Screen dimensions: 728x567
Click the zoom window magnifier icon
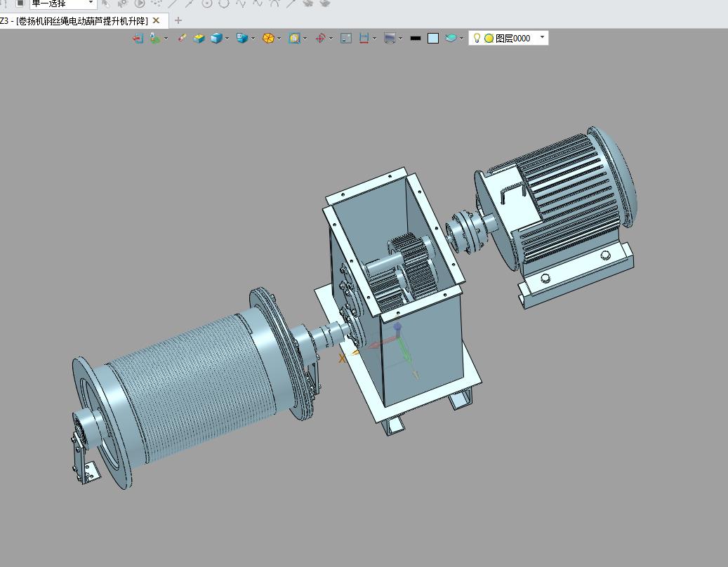click(x=294, y=39)
